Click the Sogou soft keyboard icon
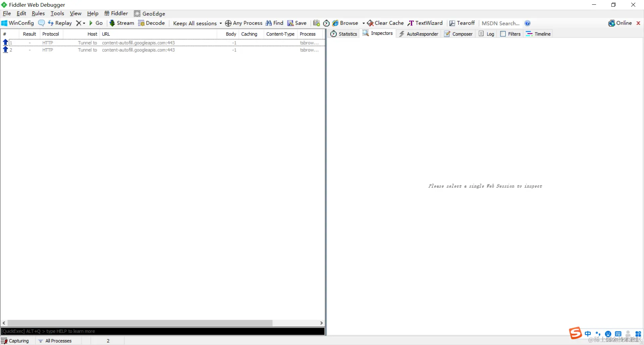The height and width of the screenshot is (345, 644). click(618, 334)
